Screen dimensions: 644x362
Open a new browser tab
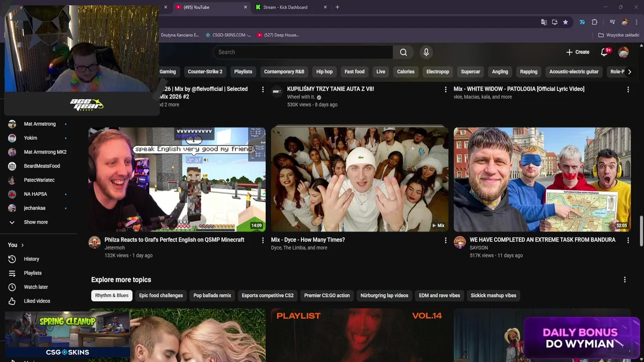click(338, 7)
